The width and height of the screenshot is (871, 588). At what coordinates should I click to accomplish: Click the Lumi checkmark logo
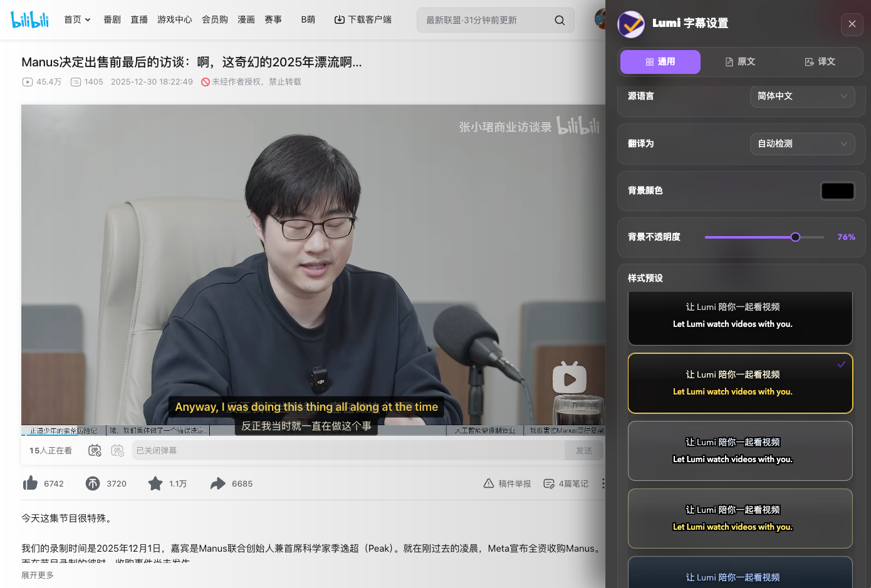click(631, 24)
